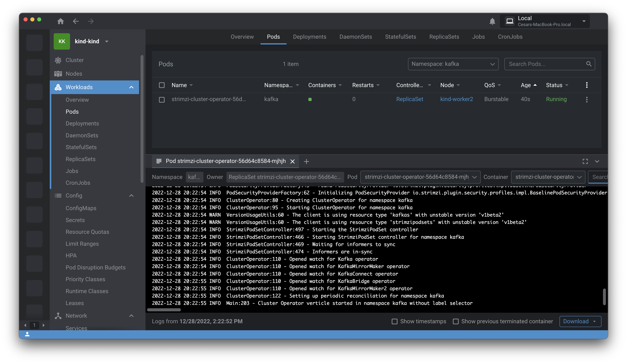Image resolution: width=627 pixels, height=364 pixels.
Task: Switch to the Overview tab
Action: [242, 37]
